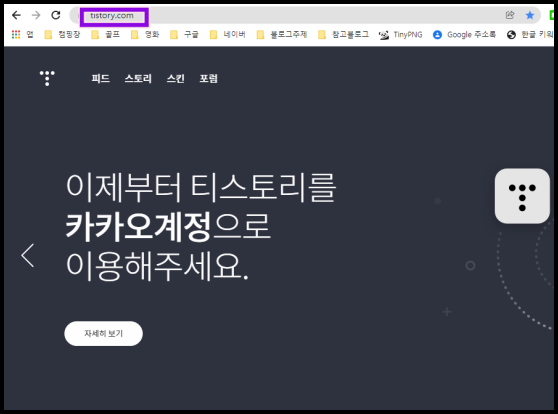Click the browser forward arrow
Viewport: 558px width, 414px height.
pyautogui.click(x=36, y=15)
